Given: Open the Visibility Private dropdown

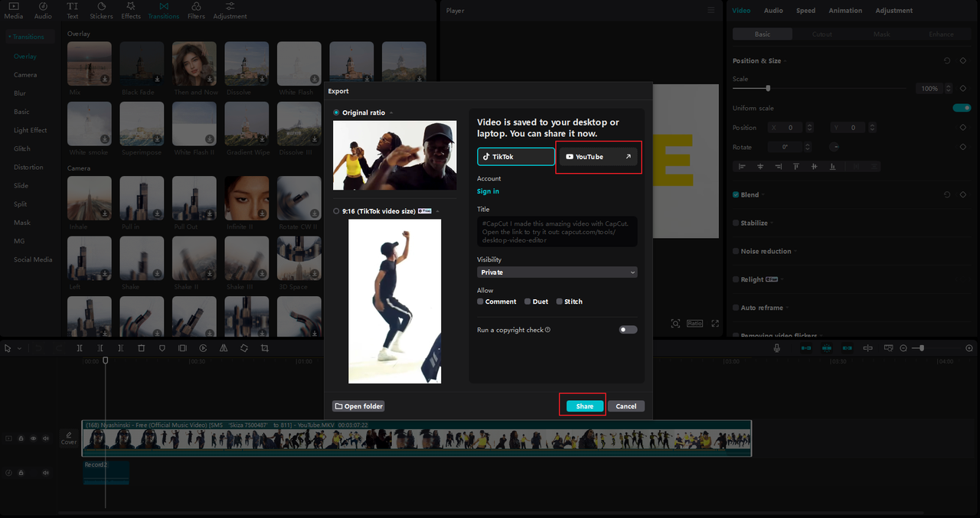Looking at the screenshot, I should 557,272.
